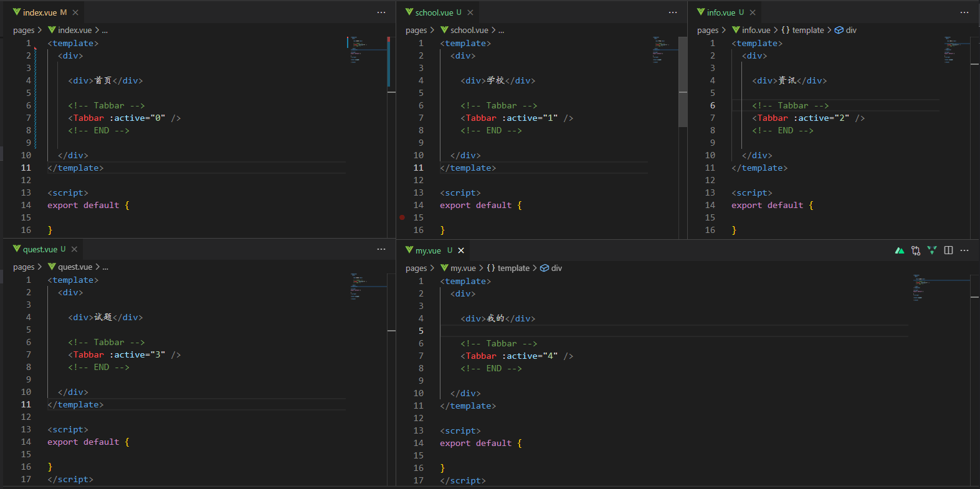Click export default line in quest.vue
980x489 pixels.
[88, 442]
